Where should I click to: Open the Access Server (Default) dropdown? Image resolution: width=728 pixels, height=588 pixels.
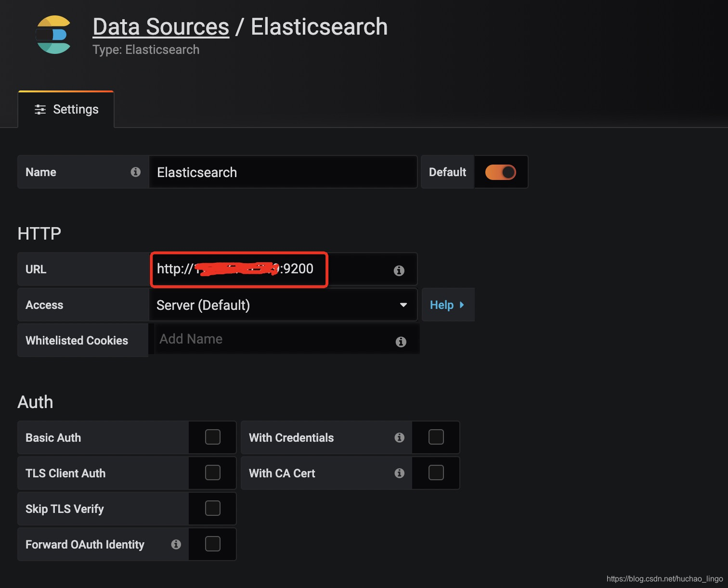coord(283,305)
